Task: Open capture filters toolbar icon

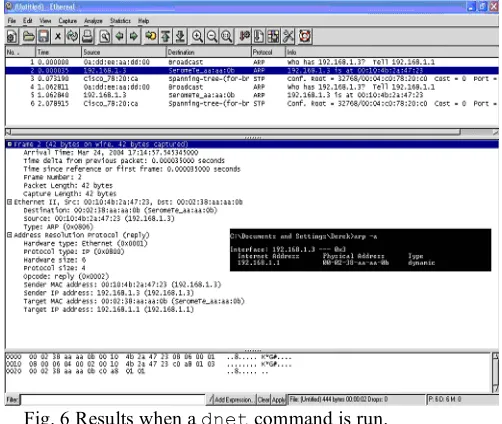Action: pyautogui.click(x=244, y=36)
